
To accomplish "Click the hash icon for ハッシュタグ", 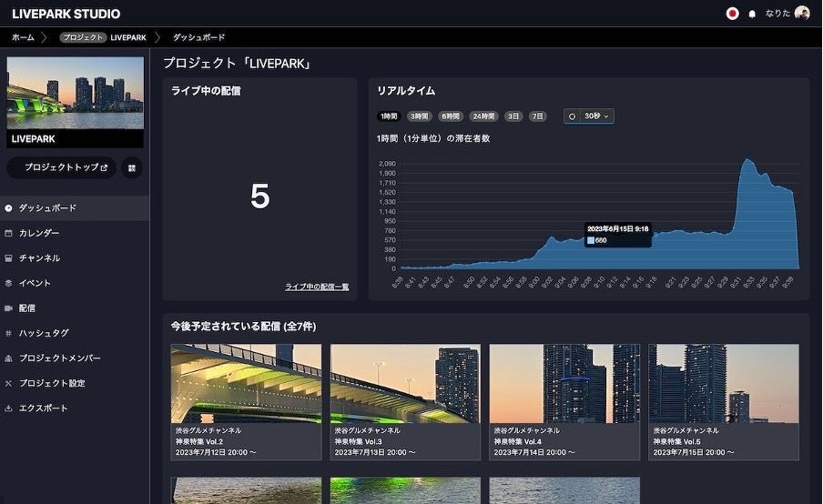I will pos(8,333).
